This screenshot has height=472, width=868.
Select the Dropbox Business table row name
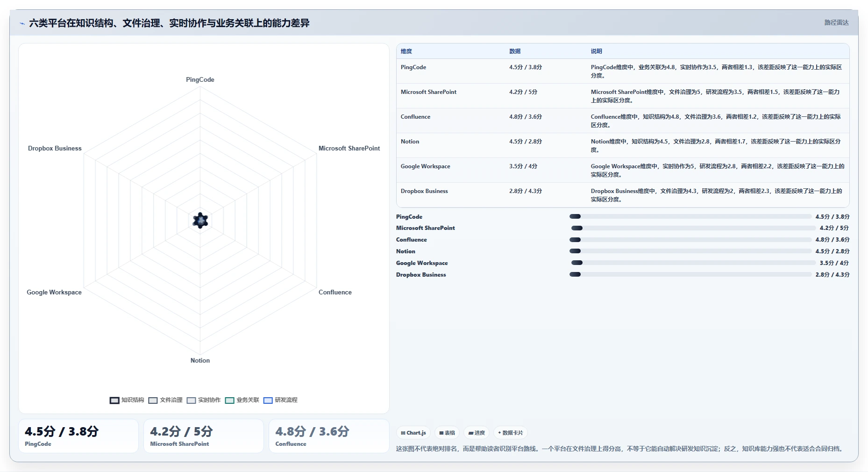pyautogui.click(x=424, y=191)
